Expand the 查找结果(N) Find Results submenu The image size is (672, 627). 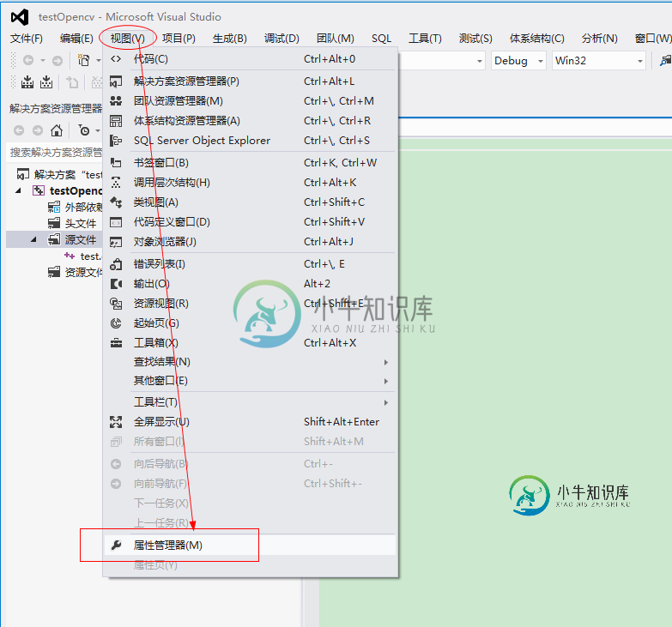click(x=249, y=362)
